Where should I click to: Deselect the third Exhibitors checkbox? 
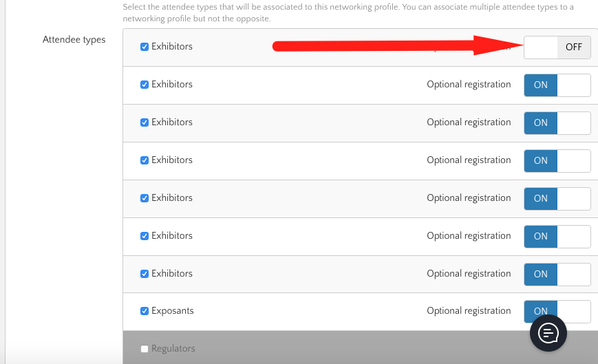(x=145, y=122)
